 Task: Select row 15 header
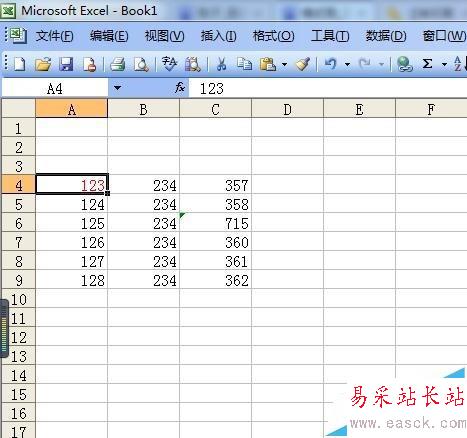[x=19, y=394]
